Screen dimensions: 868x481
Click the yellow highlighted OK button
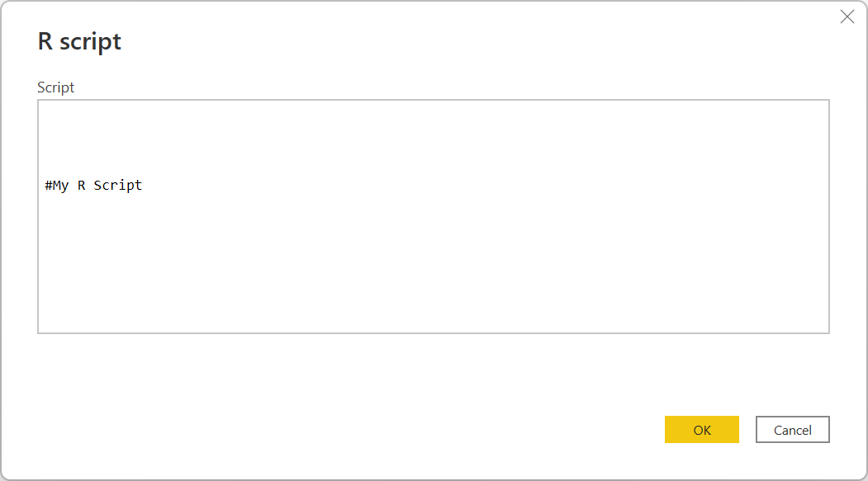(701, 429)
